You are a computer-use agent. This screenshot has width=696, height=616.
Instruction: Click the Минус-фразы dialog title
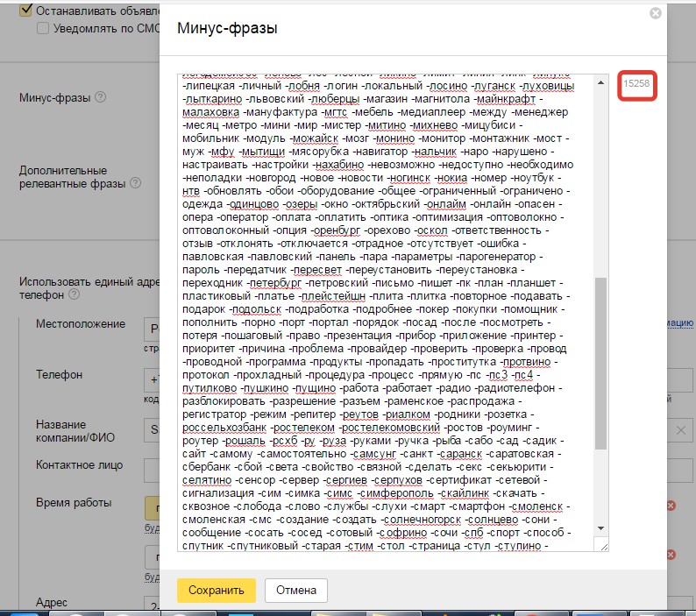pos(227,28)
